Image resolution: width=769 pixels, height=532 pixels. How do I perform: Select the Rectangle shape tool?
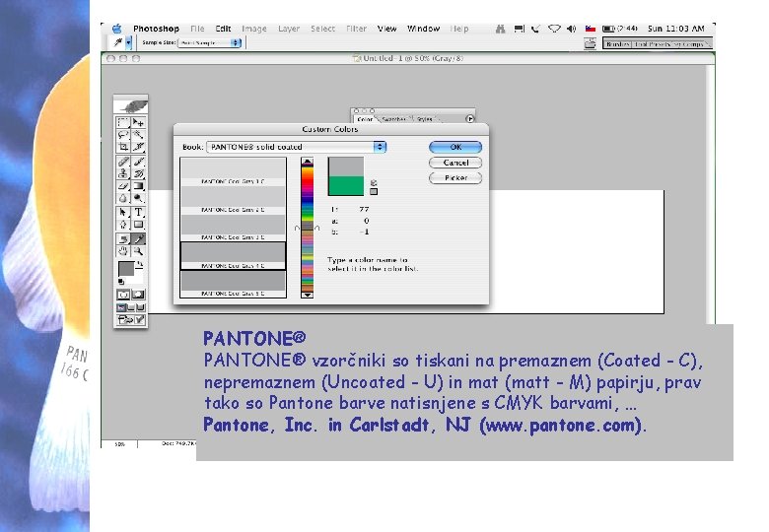(x=138, y=225)
